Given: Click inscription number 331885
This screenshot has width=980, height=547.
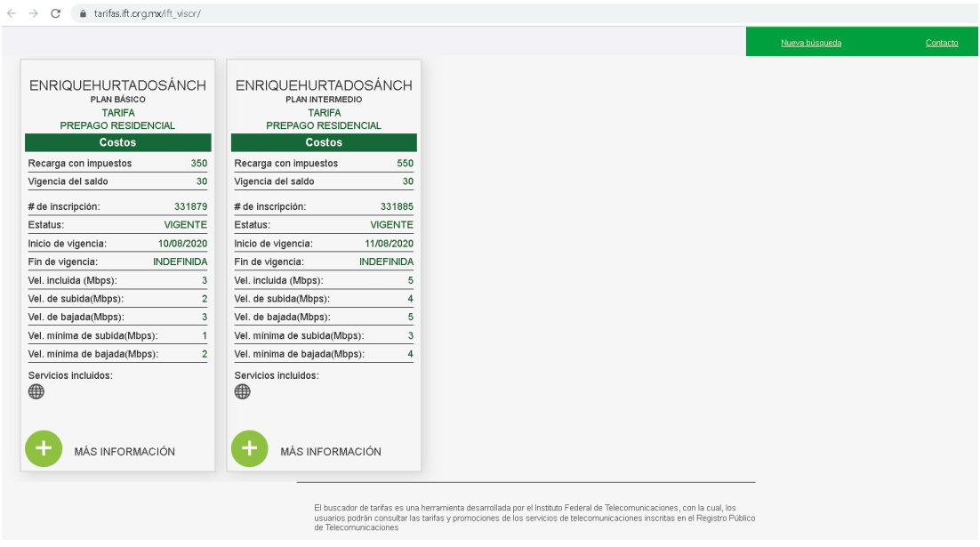Looking at the screenshot, I should pos(397,206).
